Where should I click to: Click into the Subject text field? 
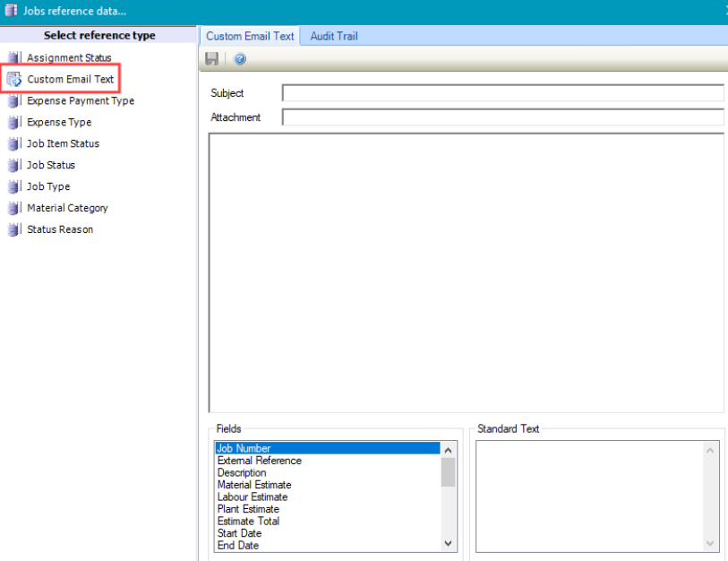pos(501,93)
